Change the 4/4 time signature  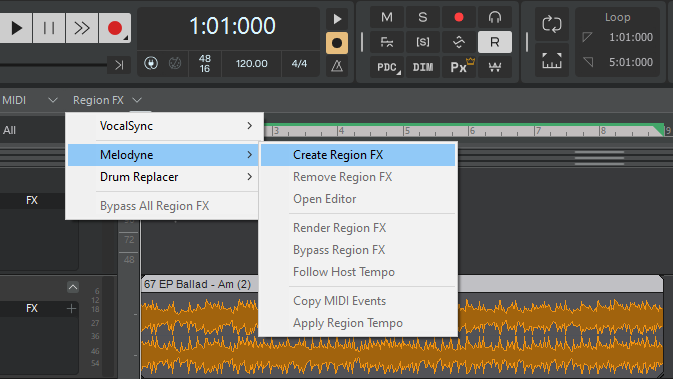299,64
